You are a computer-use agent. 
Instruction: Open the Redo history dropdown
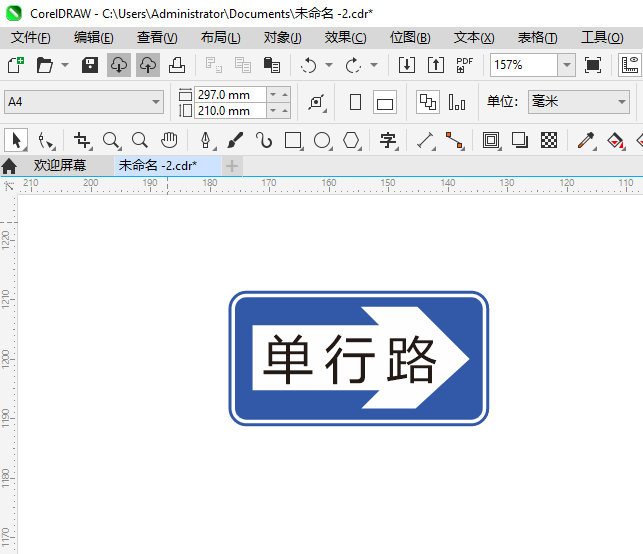click(x=374, y=65)
